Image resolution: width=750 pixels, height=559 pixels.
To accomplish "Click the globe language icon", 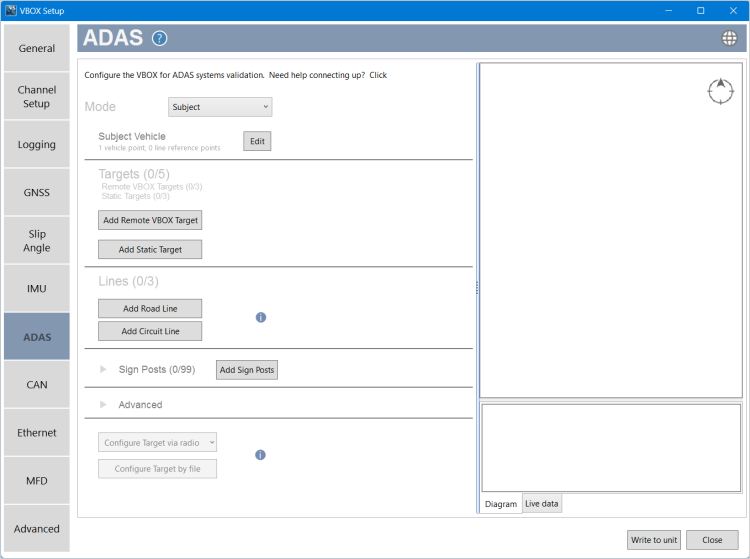I will tap(729, 38).
